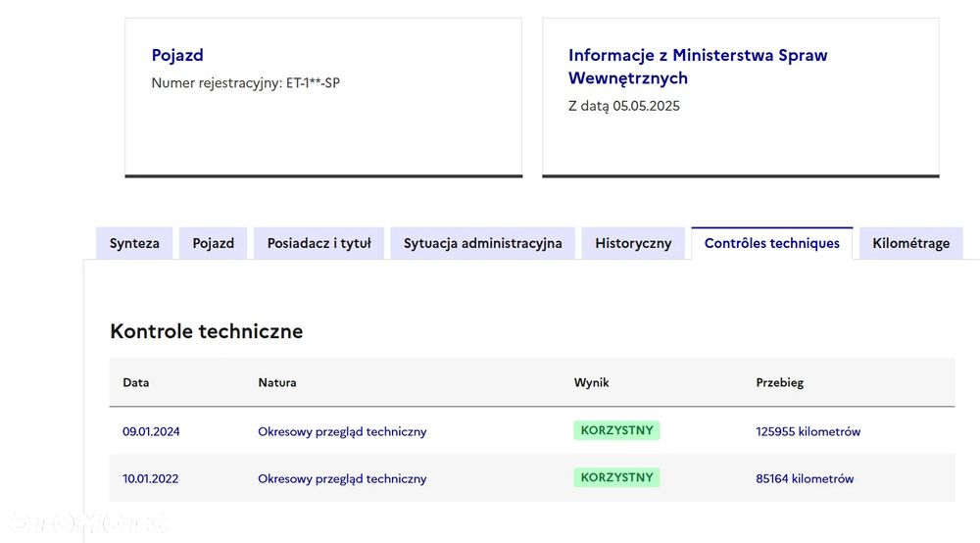Click the Natura column header

click(277, 382)
